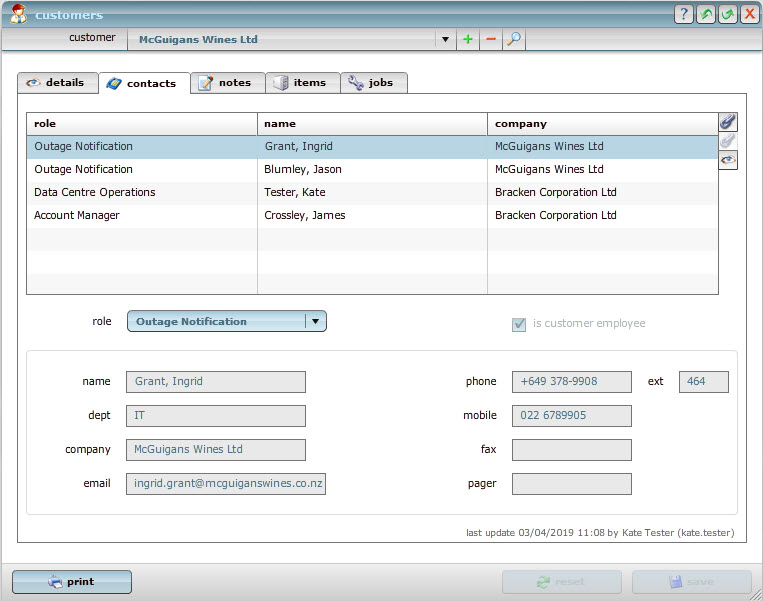Switch to the items tab
This screenshot has width=763, height=601.
point(302,83)
